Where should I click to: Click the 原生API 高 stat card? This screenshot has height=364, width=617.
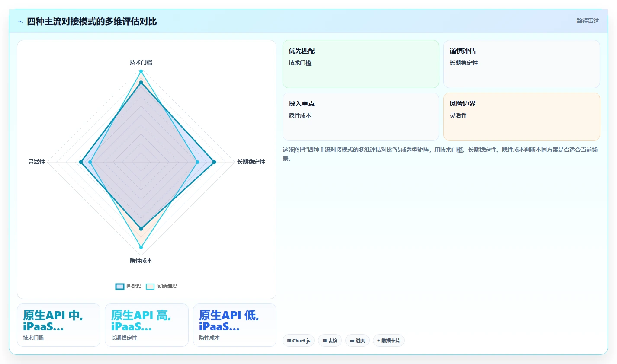pyautogui.click(x=147, y=325)
